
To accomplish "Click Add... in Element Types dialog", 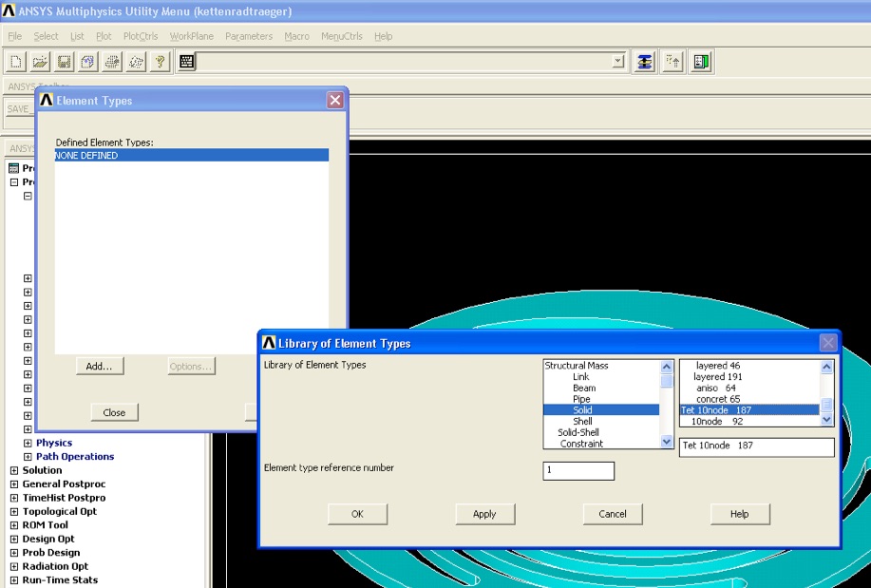I will pos(100,367).
